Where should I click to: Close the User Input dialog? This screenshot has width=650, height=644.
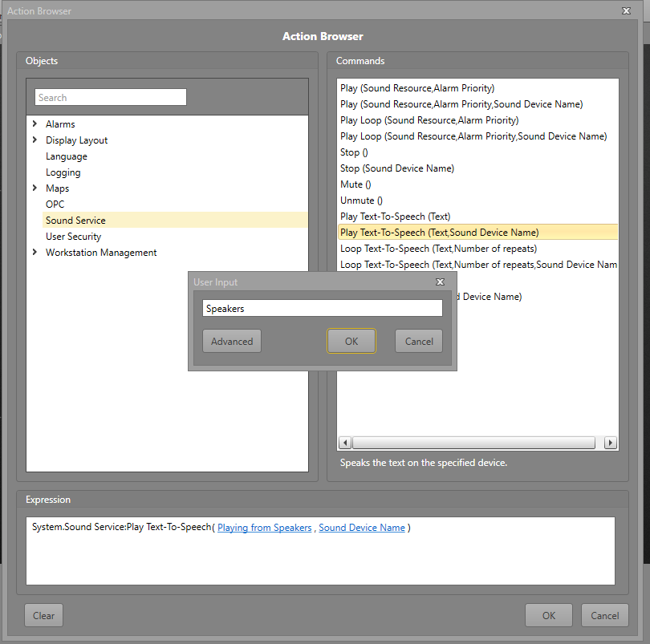click(440, 282)
